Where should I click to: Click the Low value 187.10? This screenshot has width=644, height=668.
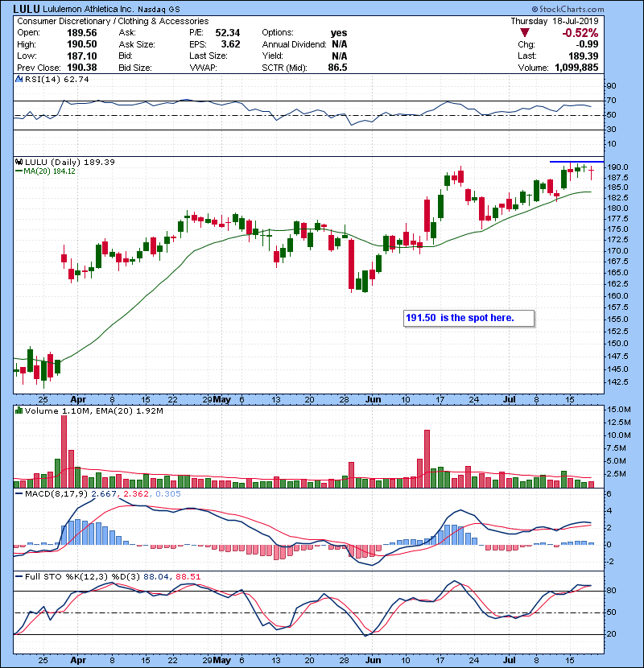82,56
